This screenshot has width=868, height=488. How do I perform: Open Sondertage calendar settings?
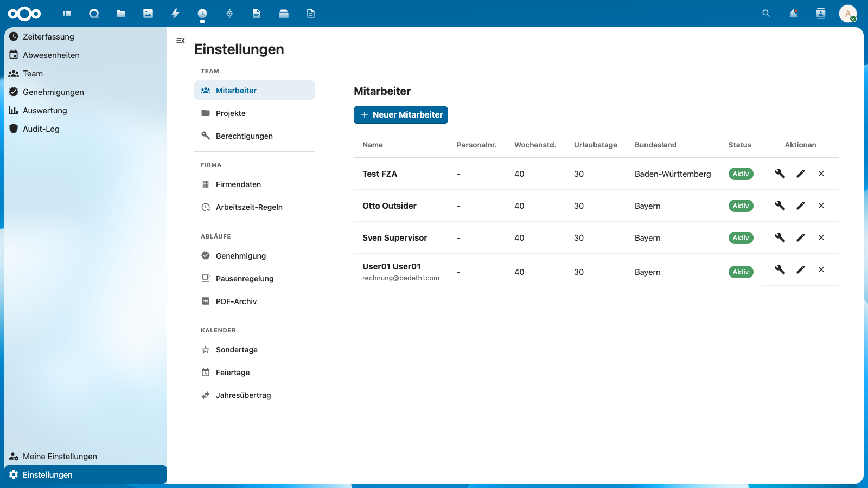coord(254,350)
